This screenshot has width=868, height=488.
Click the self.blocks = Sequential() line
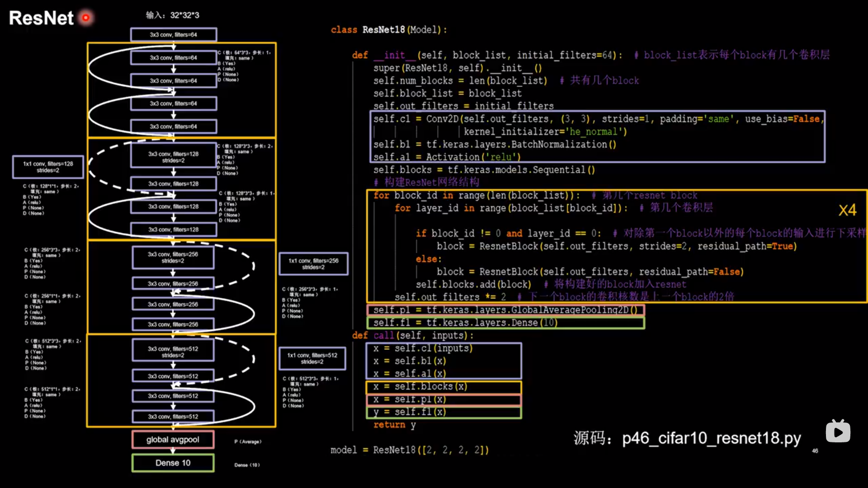[484, 170]
